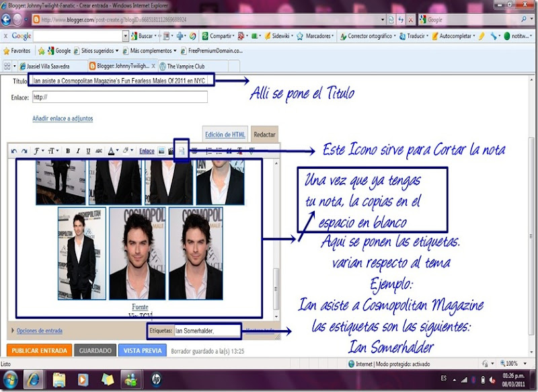Apply bold formatting in the post editor

[68, 151]
